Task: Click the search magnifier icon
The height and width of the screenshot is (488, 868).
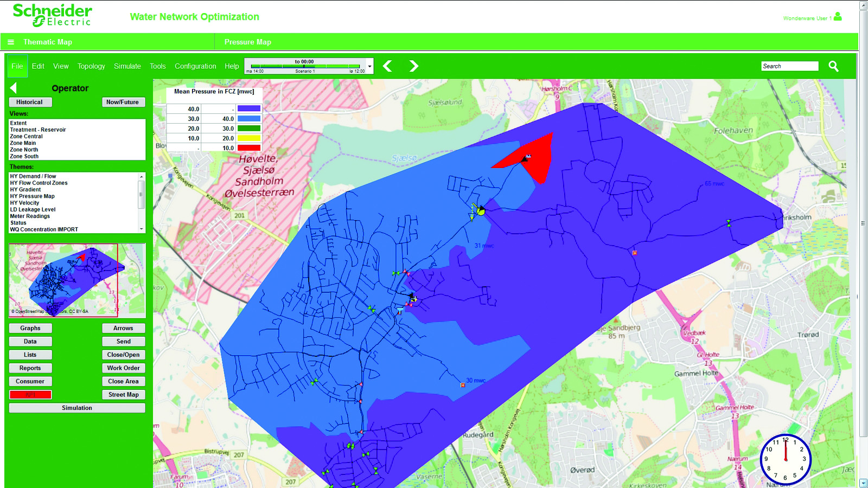Action: 833,66
